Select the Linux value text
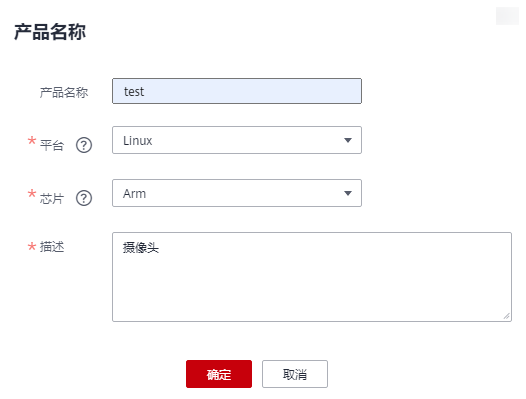 point(138,141)
